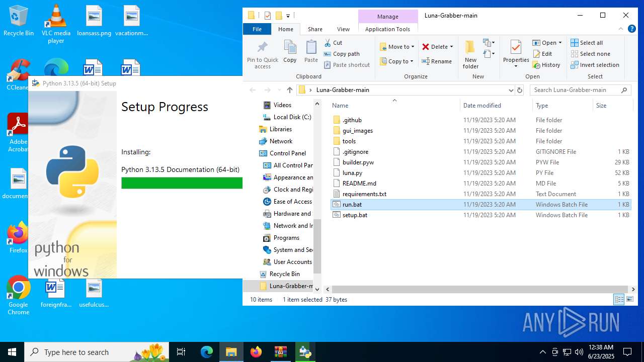Sort by the Name column header

pos(394,106)
